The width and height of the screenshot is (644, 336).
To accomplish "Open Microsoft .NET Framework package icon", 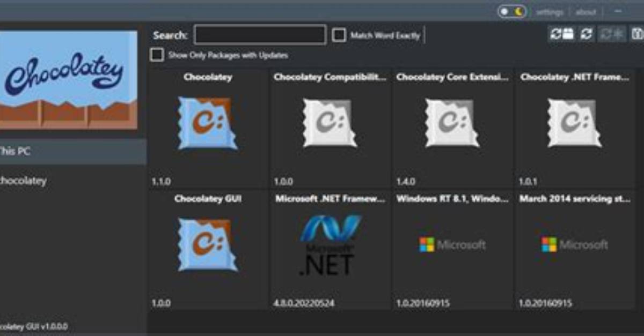I will [x=330, y=245].
